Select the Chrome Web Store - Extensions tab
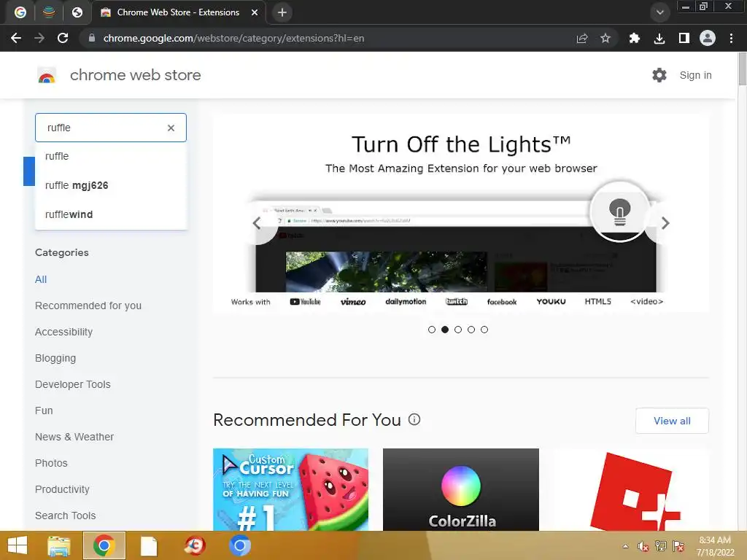Viewport: 747px width, 560px height. pyautogui.click(x=178, y=12)
